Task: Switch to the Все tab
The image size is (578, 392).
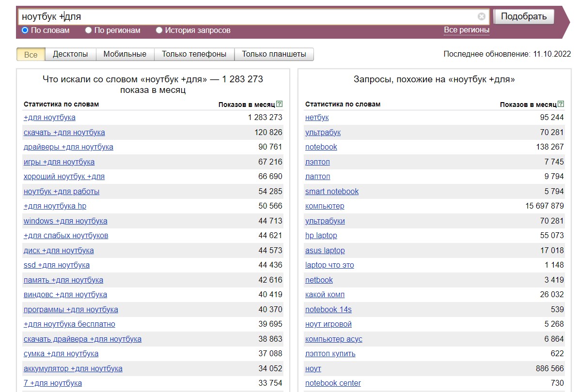Action: tap(31, 55)
